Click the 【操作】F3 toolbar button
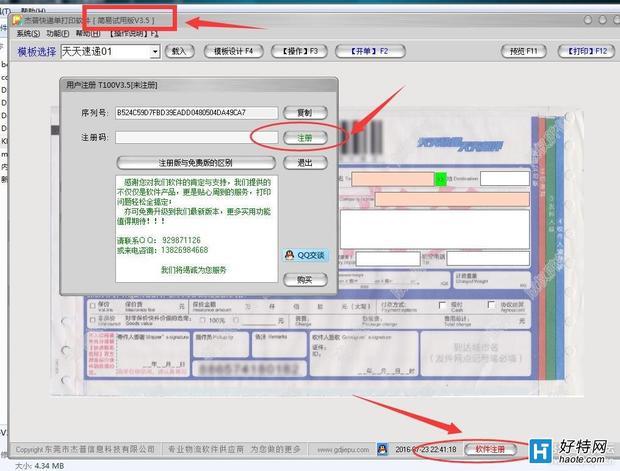This screenshot has width=620, height=471. point(299,51)
